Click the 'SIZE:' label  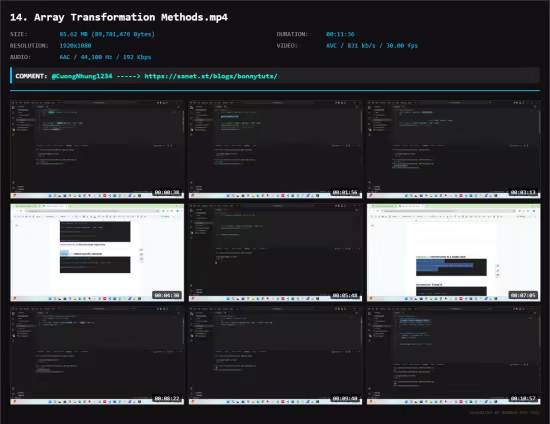pyautogui.click(x=19, y=34)
